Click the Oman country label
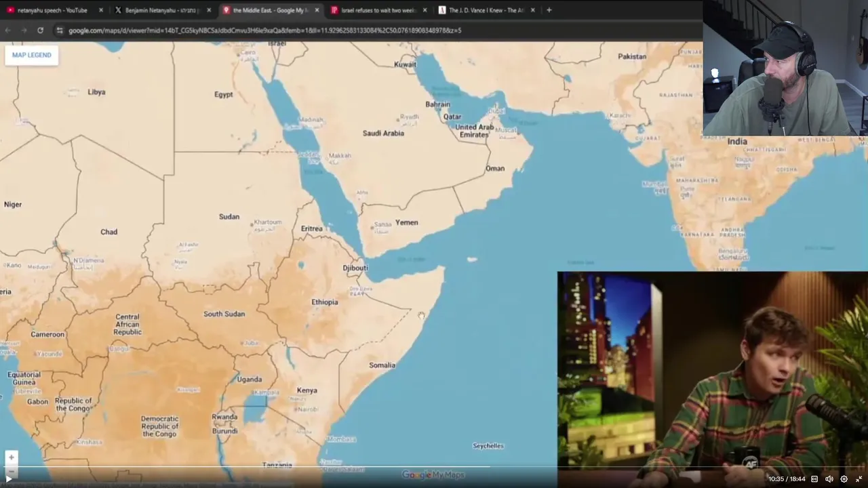868x488 pixels. point(495,168)
